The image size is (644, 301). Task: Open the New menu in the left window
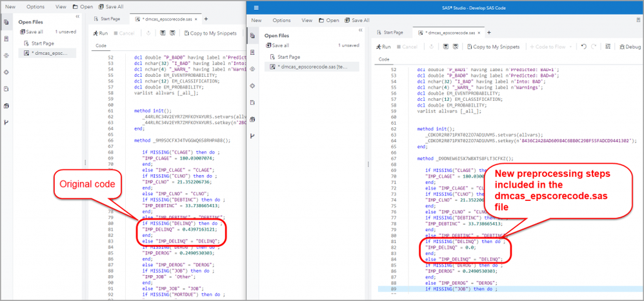10,6
